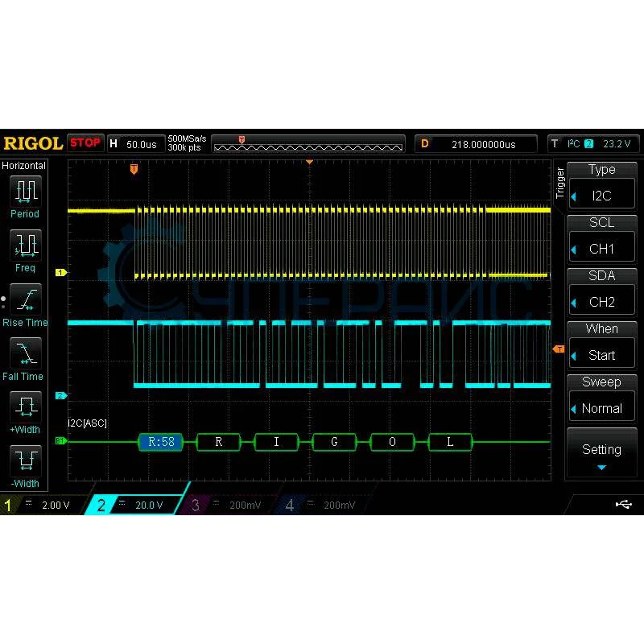Open the Horizontal menu header
The height and width of the screenshot is (644, 644).
pos(24,165)
